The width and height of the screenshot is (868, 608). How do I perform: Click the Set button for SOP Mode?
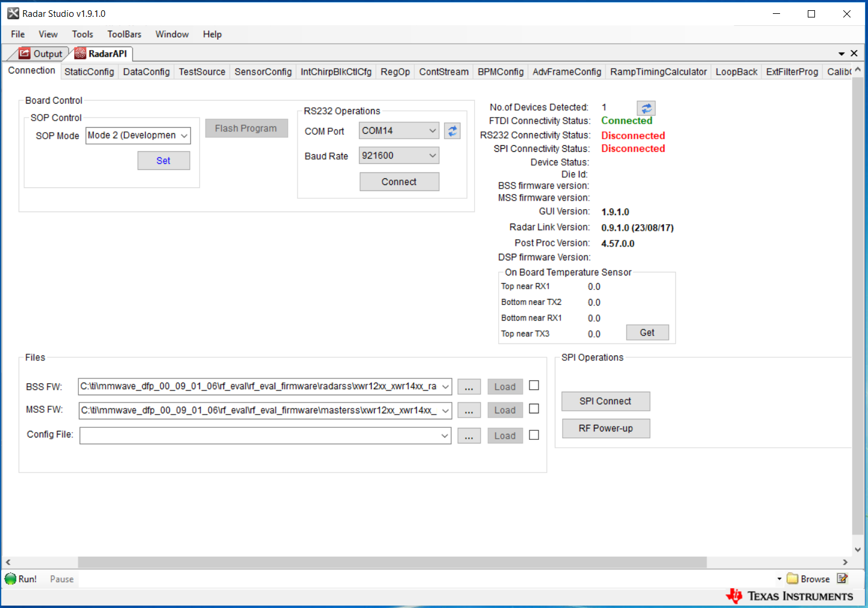click(x=163, y=161)
